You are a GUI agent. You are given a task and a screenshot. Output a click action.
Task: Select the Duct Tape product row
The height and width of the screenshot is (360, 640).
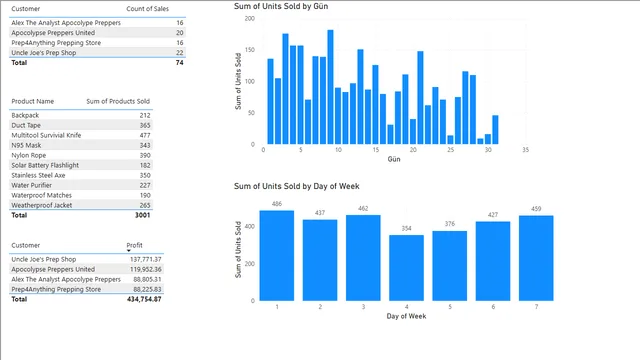tap(81, 125)
